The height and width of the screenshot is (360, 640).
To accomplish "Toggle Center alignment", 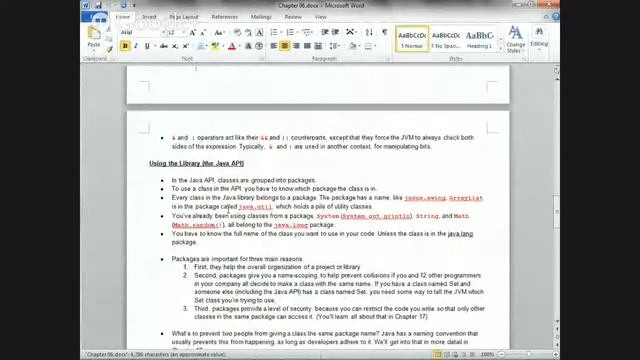I will pos(285,46).
